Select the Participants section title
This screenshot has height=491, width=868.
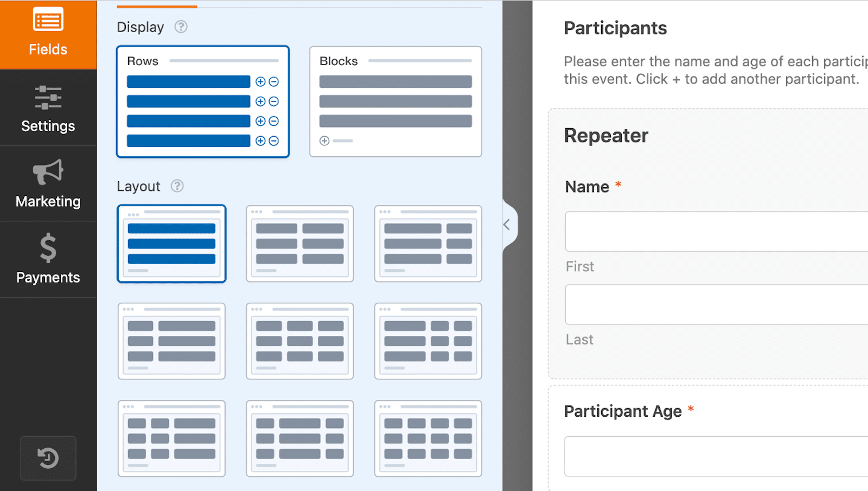pos(615,28)
